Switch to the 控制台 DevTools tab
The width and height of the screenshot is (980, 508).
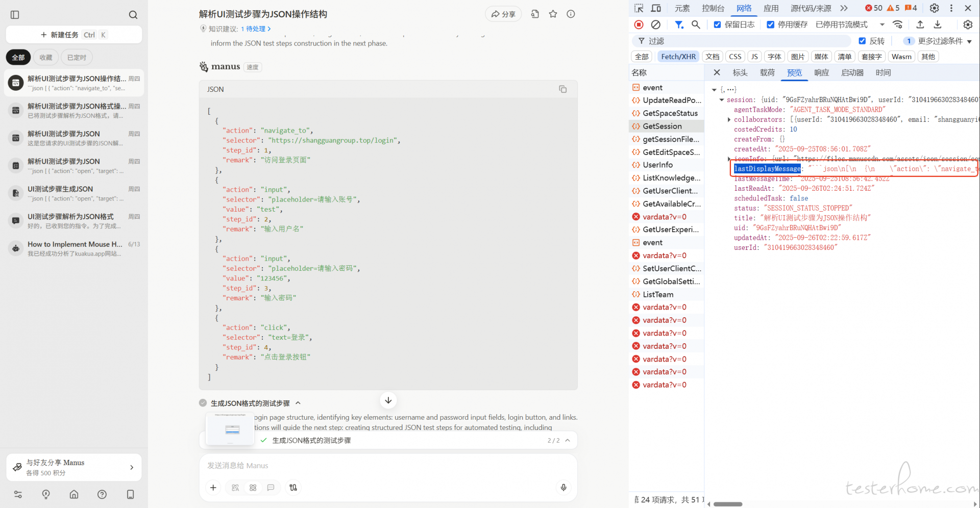[x=713, y=8]
